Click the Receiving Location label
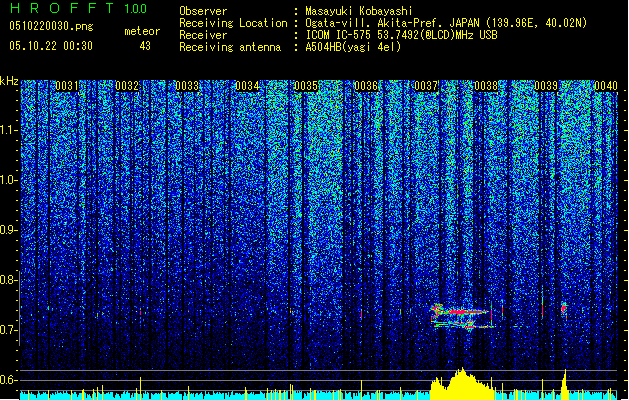The image size is (629, 400). point(233,23)
